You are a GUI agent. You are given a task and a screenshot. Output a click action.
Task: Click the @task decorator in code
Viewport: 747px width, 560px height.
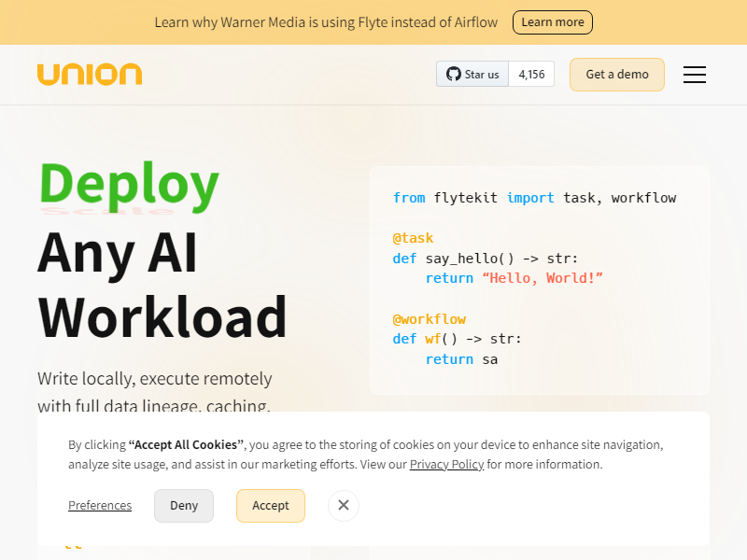pos(413,238)
